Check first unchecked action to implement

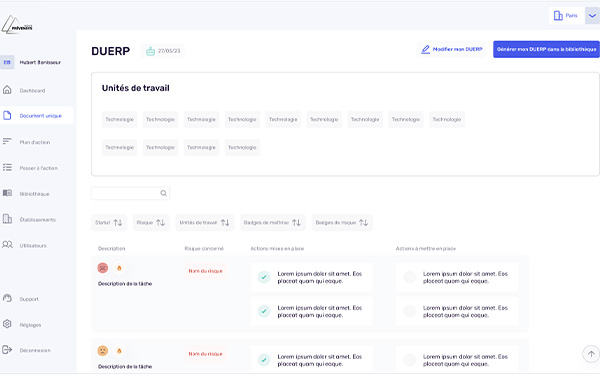click(409, 277)
